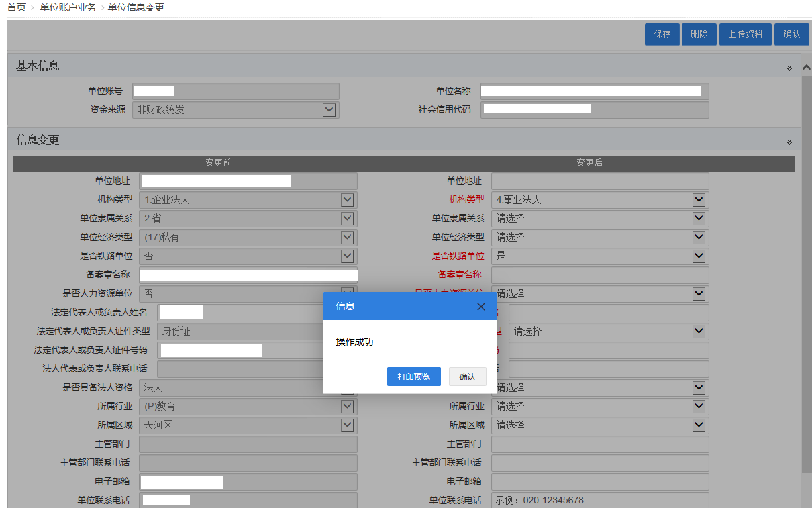This screenshot has width=812, height=508.
Task: Click the 单位名称 field
Action: [x=595, y=91]
